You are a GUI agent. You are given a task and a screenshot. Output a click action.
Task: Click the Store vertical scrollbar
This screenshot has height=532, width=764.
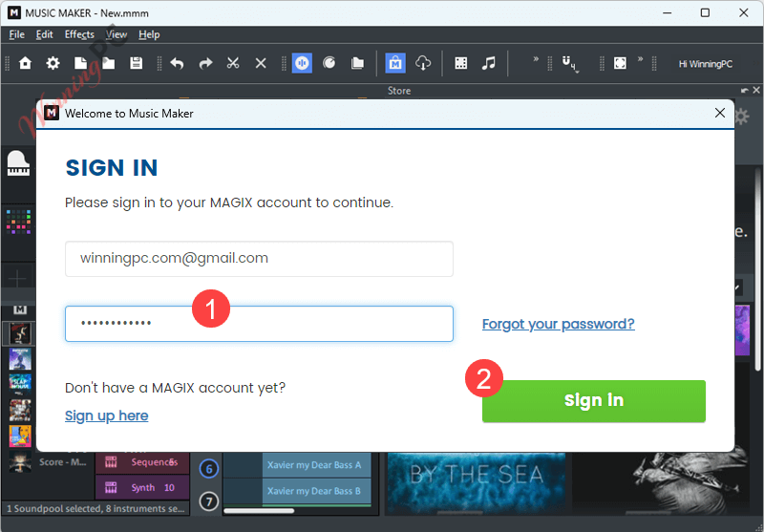point(758,268)
